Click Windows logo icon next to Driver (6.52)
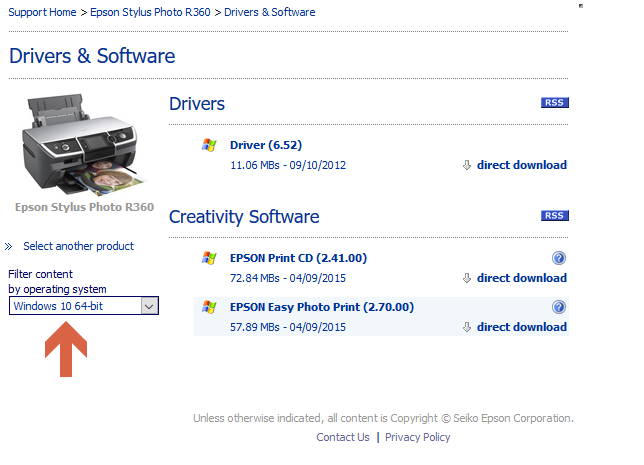Screen dimensions: 644x465 click(209, 145)
